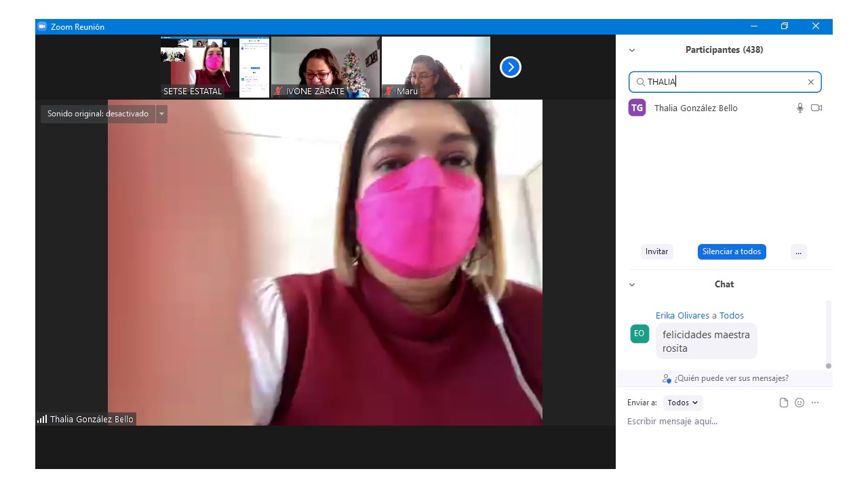Toggle Sonido original: desactivado button
The height and width of the screenshot is (488, 868).
[98, 114]
